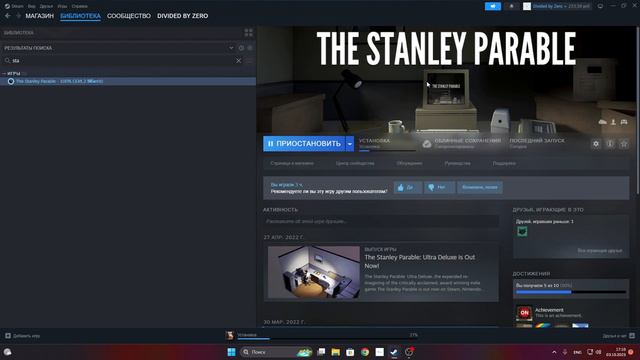The width and height of the screenshot is (640, 360).
Task: Go forward with the navigation arrow
Action: point(18,16)
